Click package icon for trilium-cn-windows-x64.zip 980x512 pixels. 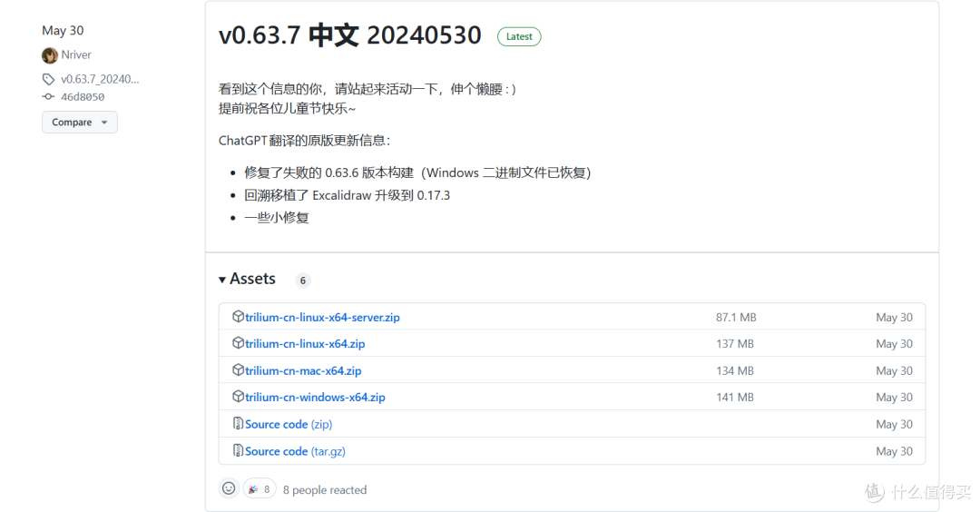238,397
